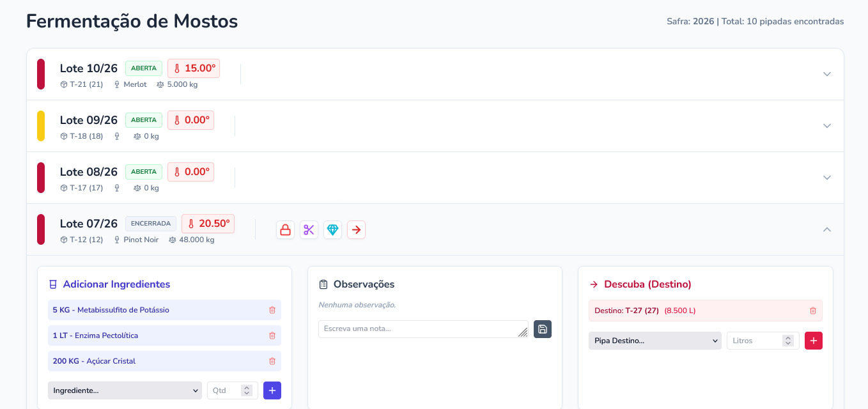Click the red lock icon on Lote 07/26

point(285,230)
